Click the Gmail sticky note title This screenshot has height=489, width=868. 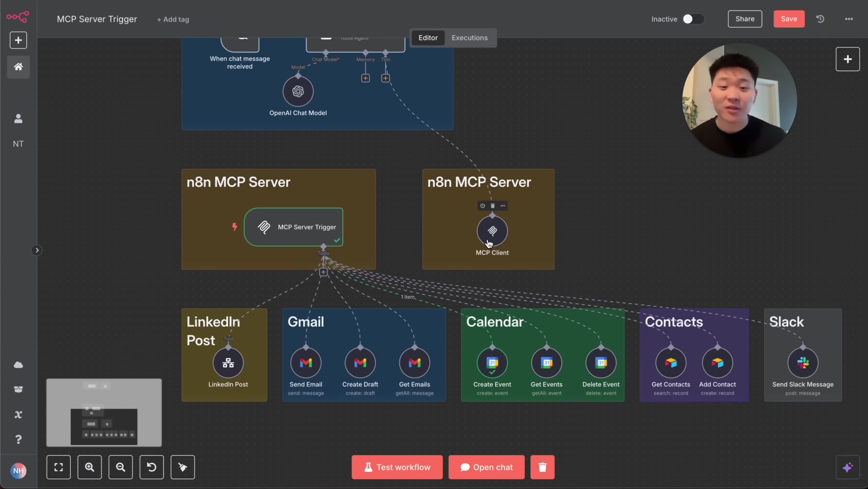(x=306, y=322)
